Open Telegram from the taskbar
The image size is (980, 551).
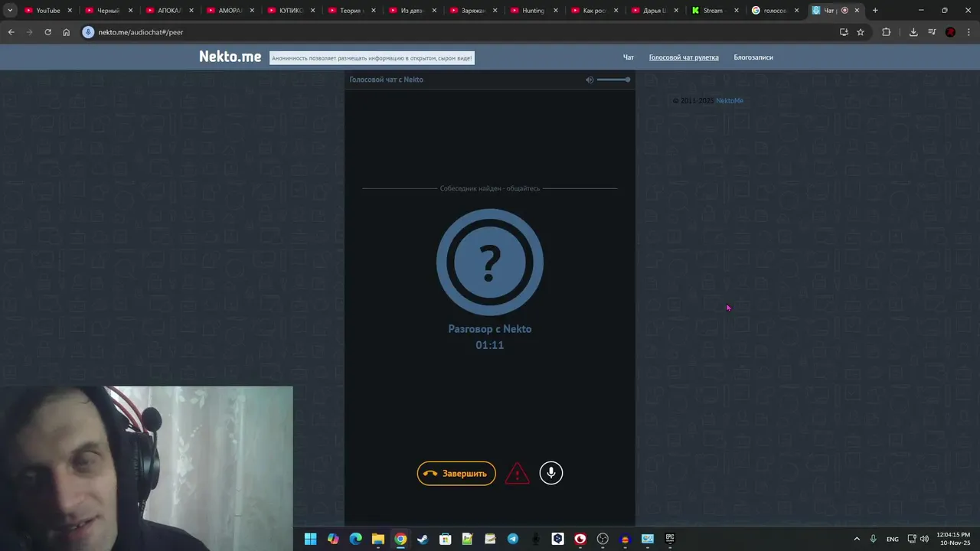point(512,539)
